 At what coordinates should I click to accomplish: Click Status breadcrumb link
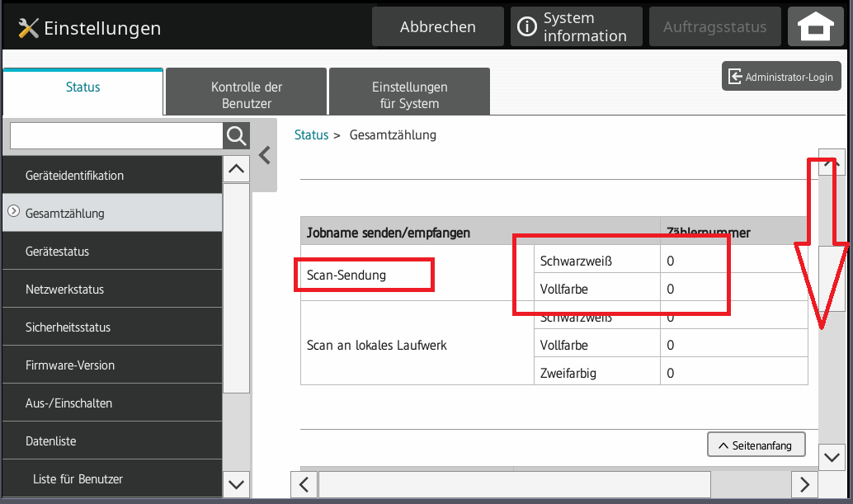pyautogui.click(x=311, y=135)
